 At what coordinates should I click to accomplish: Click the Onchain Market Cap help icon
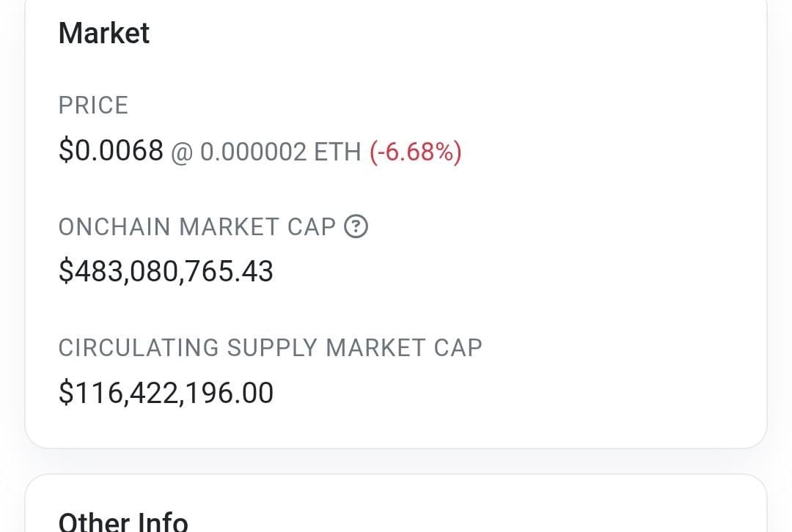pos(356,227)
